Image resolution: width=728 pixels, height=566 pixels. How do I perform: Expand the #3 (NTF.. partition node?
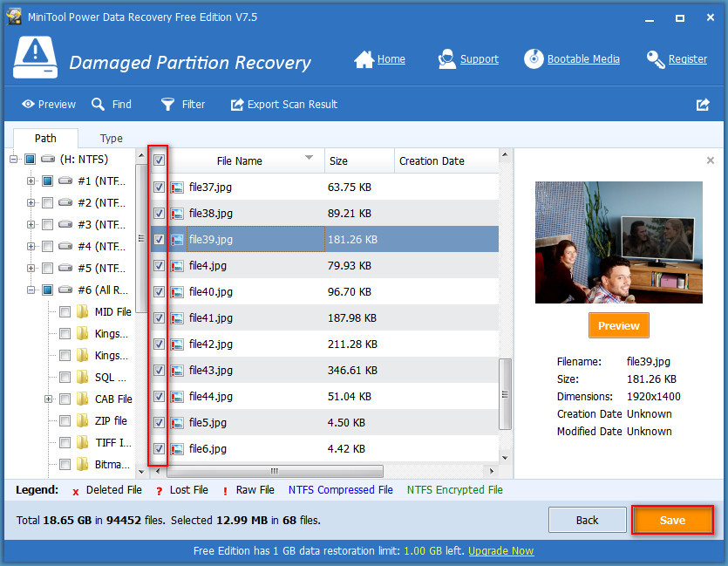tap(31, 224)
